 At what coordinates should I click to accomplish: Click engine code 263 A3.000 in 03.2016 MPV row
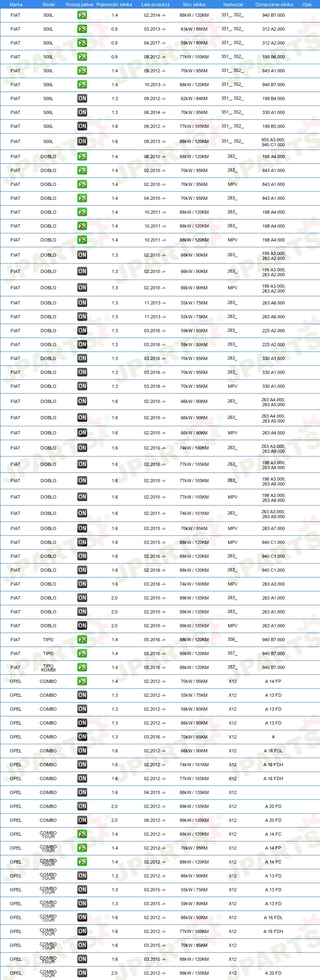(x=273, y=584)
